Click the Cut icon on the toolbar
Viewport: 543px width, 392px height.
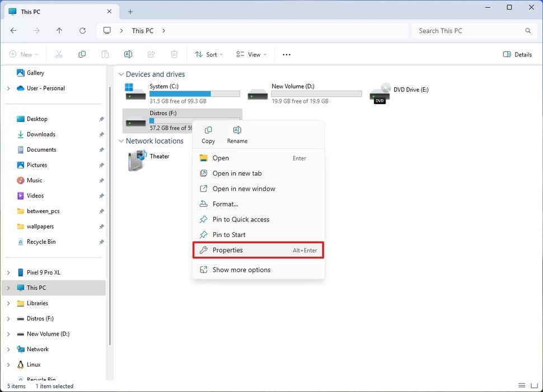pyautogui.click(x=59, y=54)
